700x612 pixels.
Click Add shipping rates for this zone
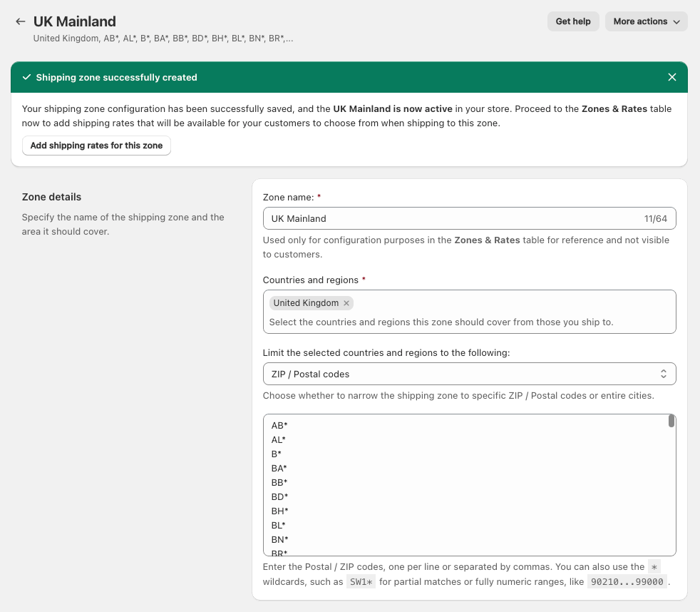click(96, 146)
